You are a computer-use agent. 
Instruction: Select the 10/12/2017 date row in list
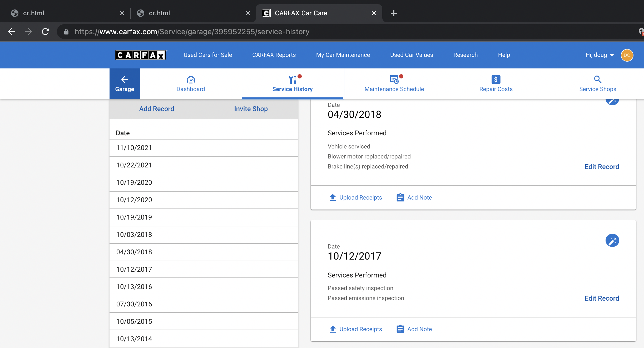(204, 270)
